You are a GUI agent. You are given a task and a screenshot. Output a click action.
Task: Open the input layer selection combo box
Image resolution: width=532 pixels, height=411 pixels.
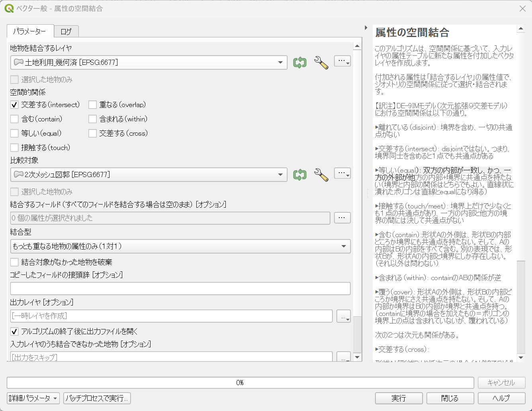[x=149, y=62]
